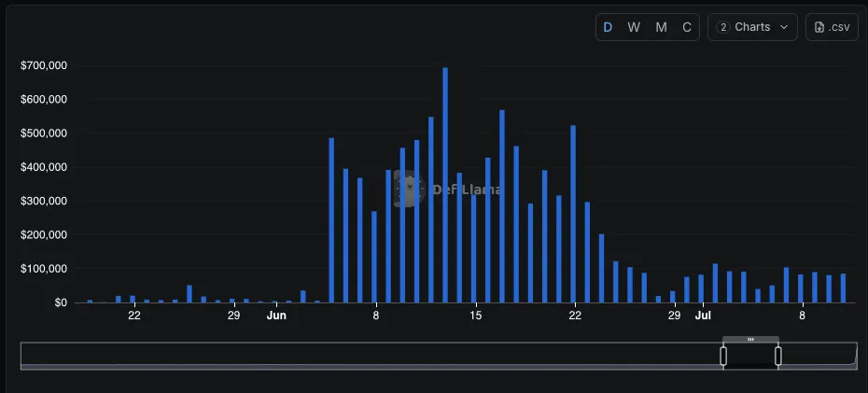Click the circled 2 badge in the Charts selector
The width and height of the screenshot is (868, 393).
point(722,27)
